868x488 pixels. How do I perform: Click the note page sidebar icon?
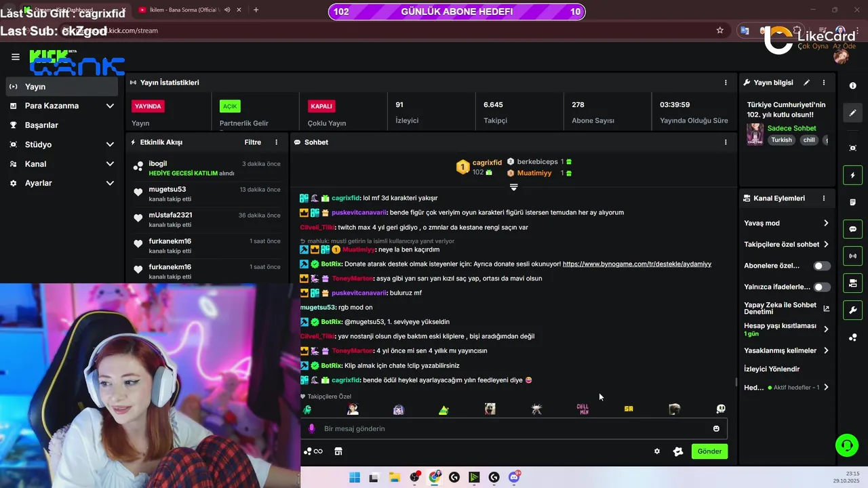click(852, 203)
